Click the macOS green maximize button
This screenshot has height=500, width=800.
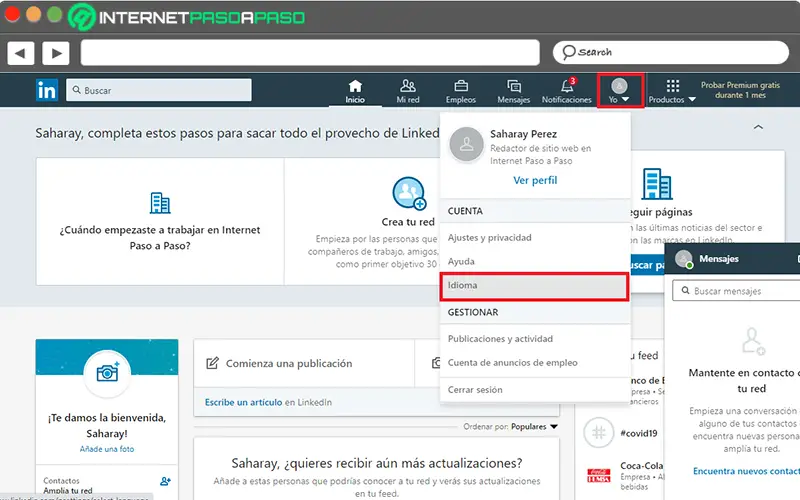[55, 14]
